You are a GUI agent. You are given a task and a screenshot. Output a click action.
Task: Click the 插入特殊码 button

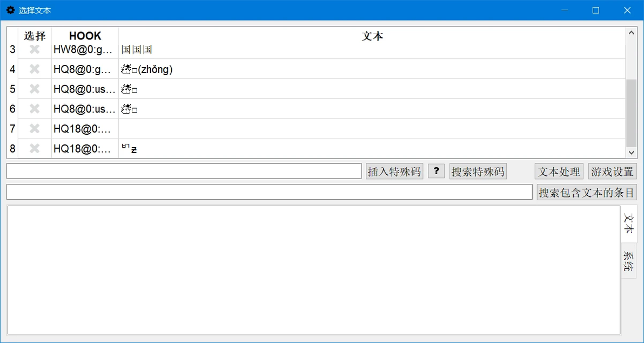pos(395,171)
